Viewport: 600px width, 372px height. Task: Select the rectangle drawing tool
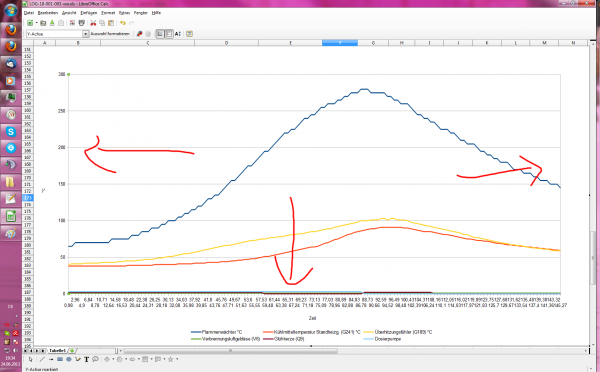(60, 359)
